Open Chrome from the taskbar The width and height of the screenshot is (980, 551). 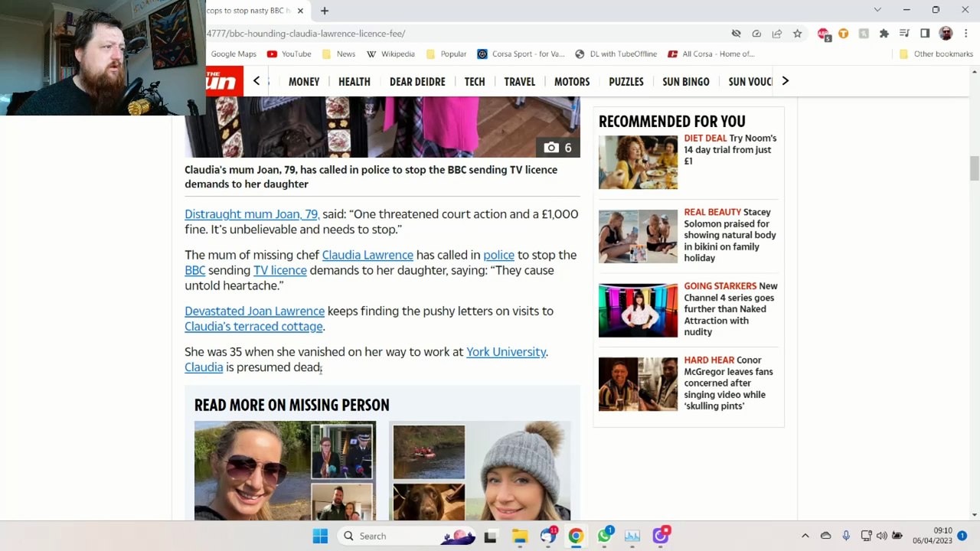(576, 536)
